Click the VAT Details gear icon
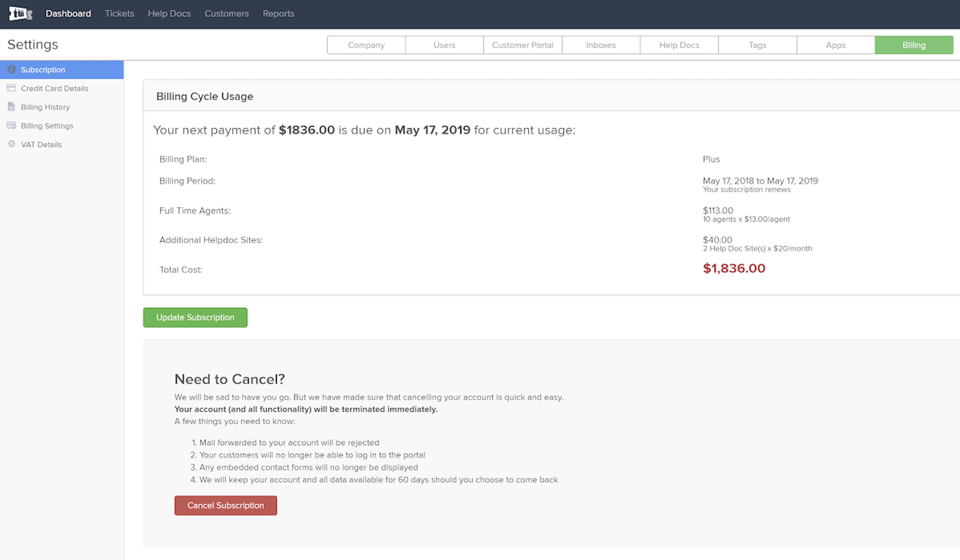 pyautogui.click(x=11, y=144)
